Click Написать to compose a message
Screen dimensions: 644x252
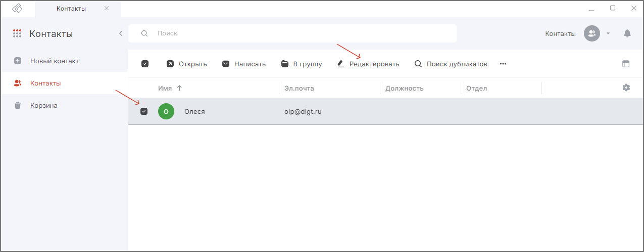coord(244,64)
